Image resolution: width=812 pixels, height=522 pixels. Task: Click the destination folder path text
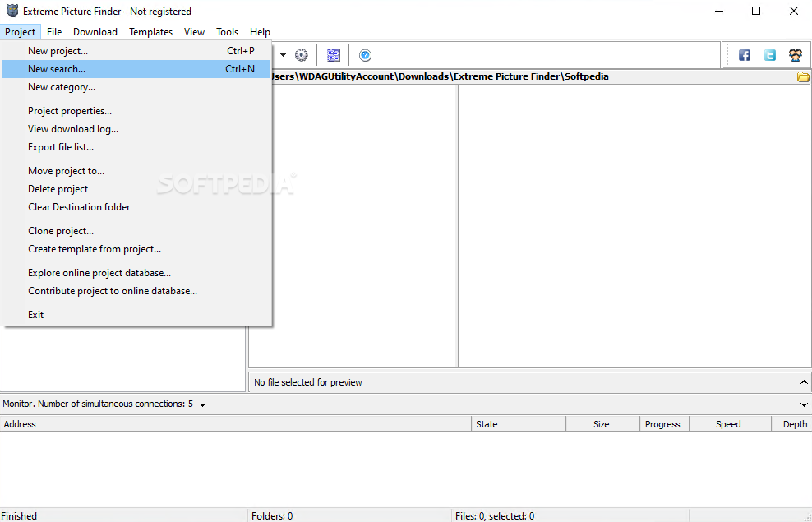(440, 76)
